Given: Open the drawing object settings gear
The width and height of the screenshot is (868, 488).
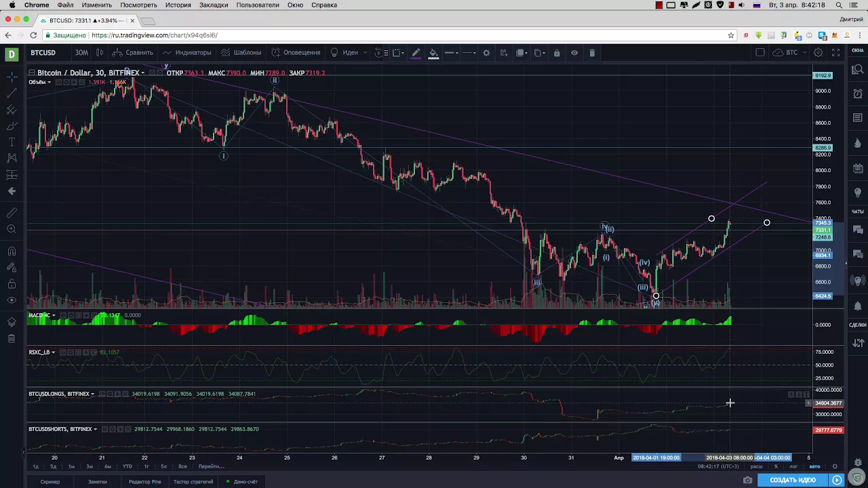Looking at the screenshot, I should click(486, 52).
